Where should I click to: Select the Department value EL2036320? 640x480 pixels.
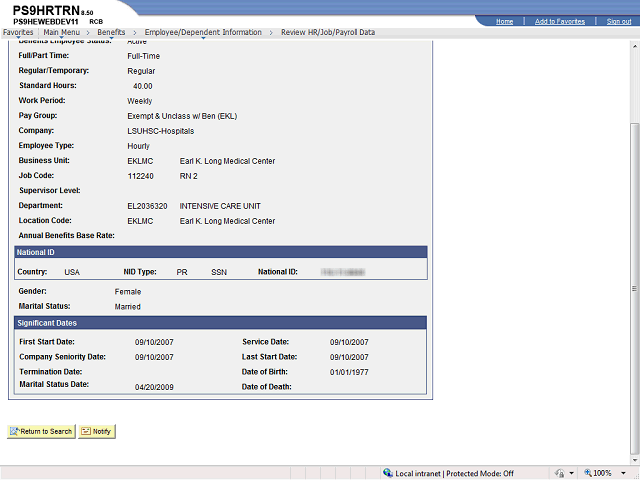pyautogui.click(x=147, y=206)
